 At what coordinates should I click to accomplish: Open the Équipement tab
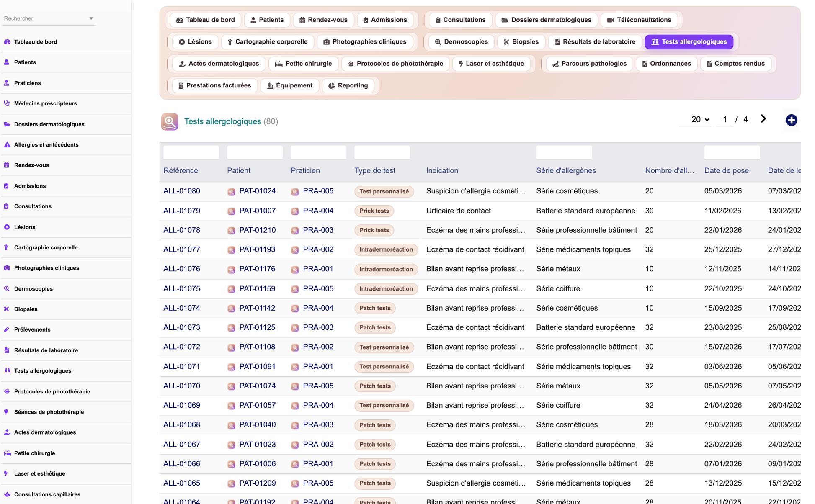(x=290, y=85)
